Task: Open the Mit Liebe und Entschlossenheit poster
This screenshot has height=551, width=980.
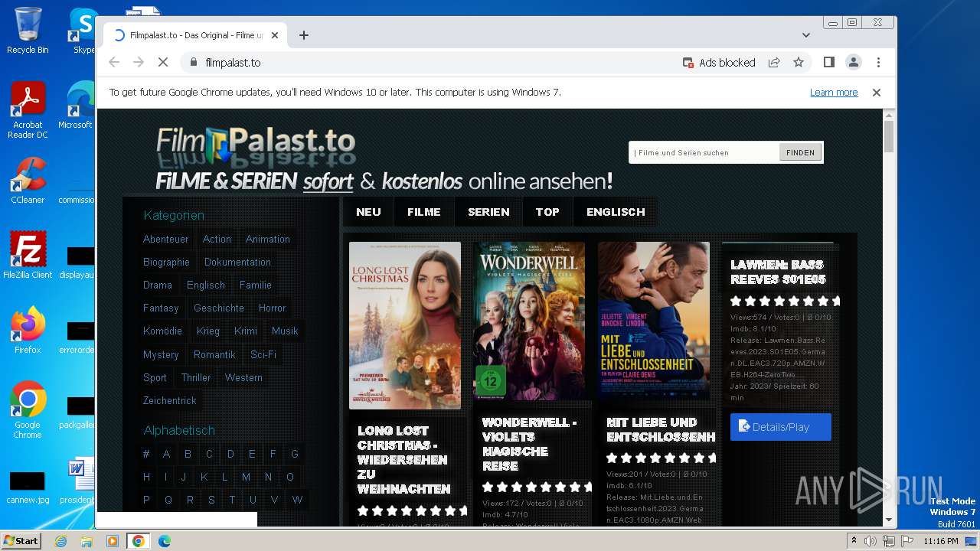Action: (x=654, y=321)
